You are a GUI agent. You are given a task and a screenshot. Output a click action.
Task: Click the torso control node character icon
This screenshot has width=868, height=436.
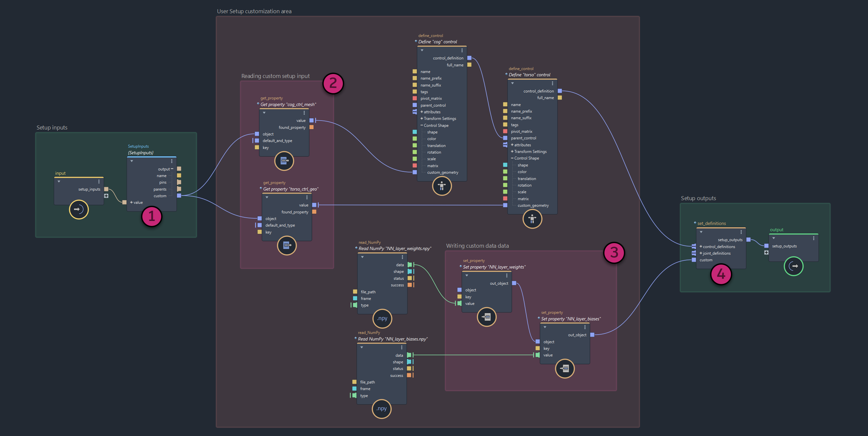pos(532,219)
